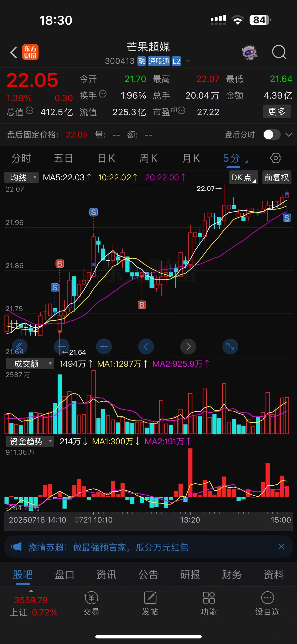Open the 成交额 indicator dropdown
297x644 pixels.
(x=30, y=364)
